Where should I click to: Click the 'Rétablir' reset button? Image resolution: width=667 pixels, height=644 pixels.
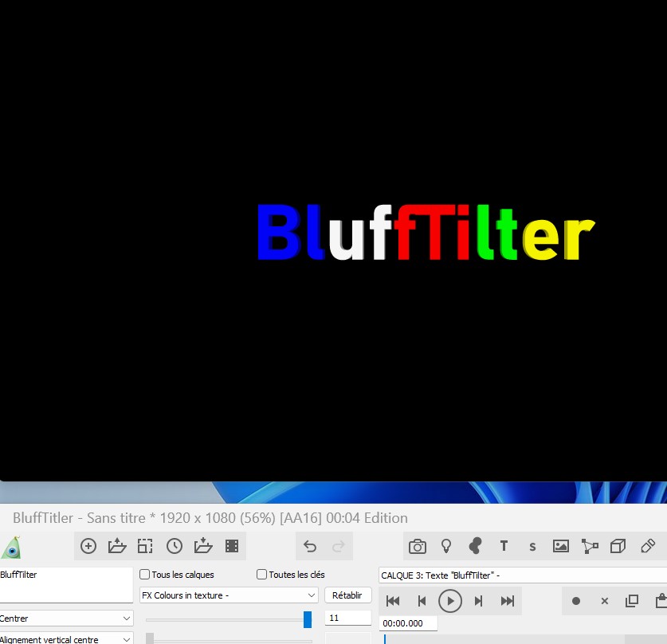[x=347, y=595]
